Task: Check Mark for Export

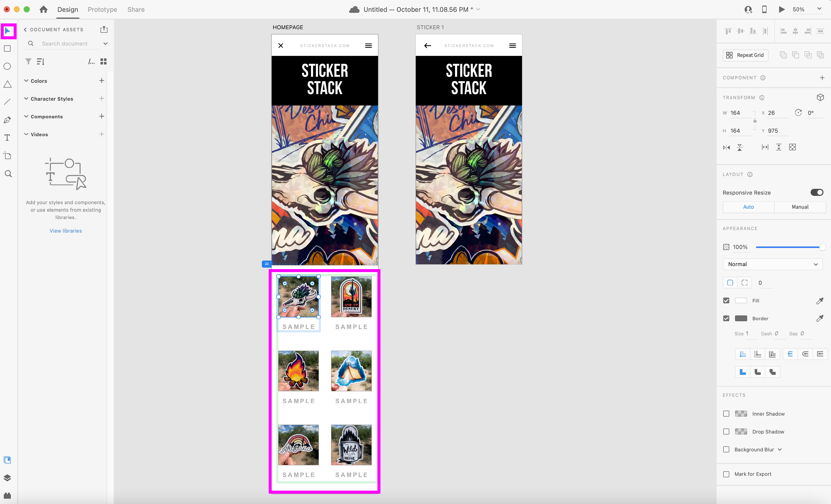Action: coord(726,474)
